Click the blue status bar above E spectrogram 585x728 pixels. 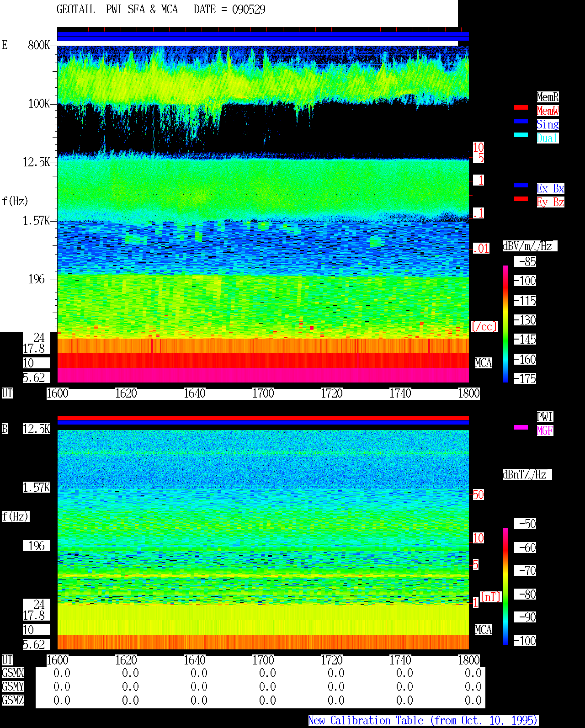(263, 37)
